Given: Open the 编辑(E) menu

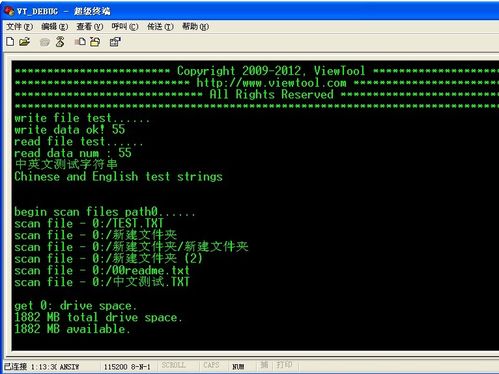Looking at the screenshot, I should (x=54, y=27).
